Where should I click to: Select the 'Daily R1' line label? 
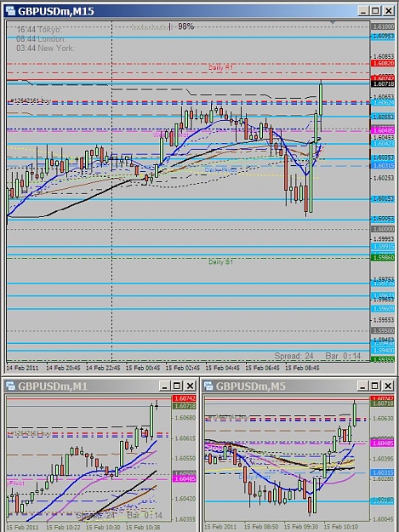tap(220, 67)
